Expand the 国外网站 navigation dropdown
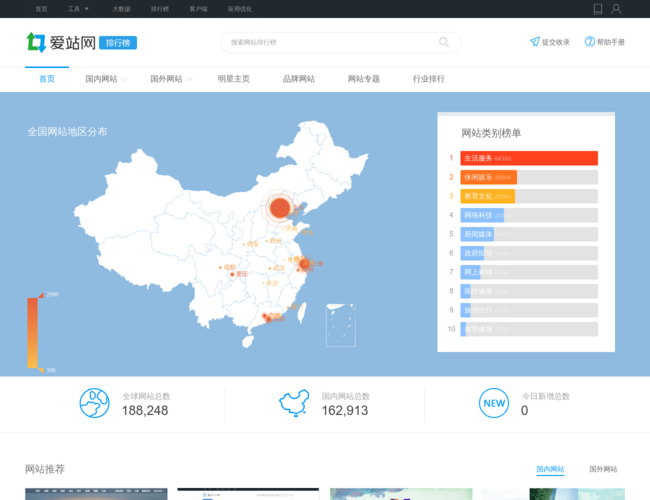Screen dimensions: 650x500 [x=171, y=79]
